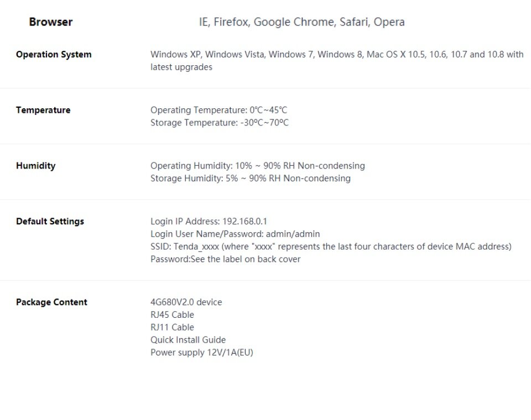This screenshot has width=531, height=420.
Task: Click the Package Content row label
Action: (51, 302)
